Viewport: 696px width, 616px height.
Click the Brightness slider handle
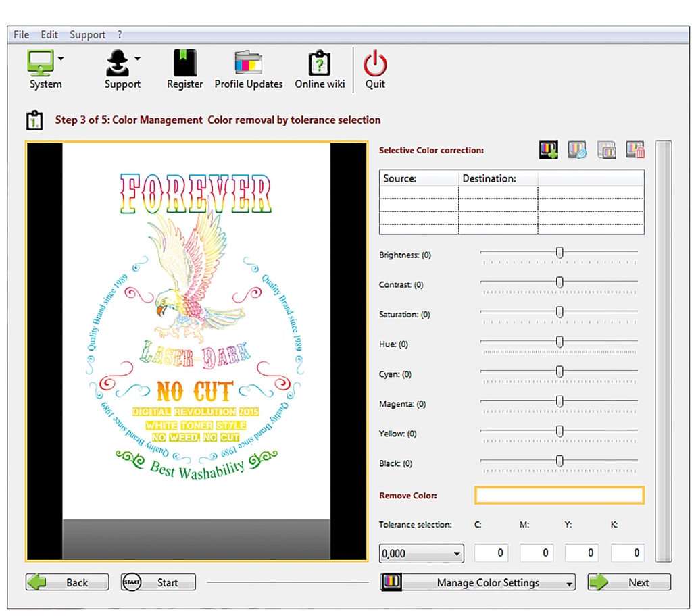coord(560,253)
